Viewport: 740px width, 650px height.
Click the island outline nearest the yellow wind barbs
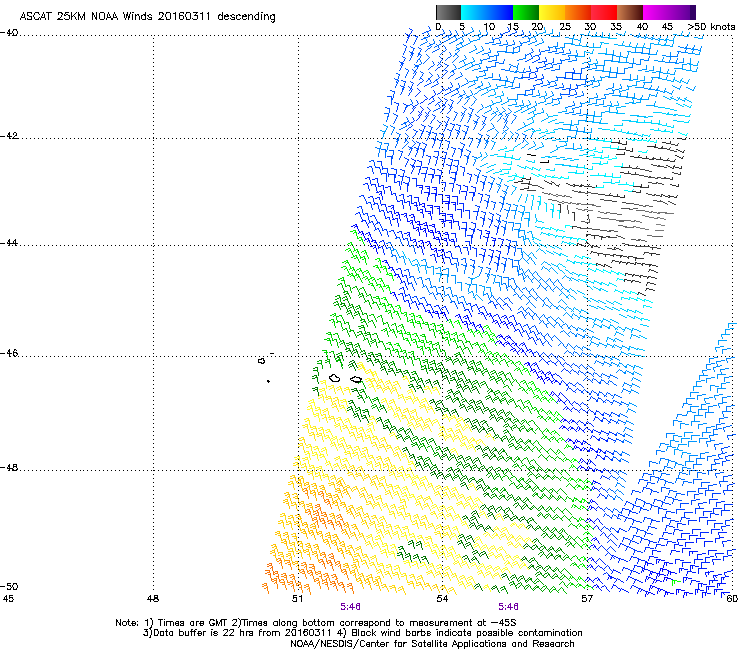click(356, 380)
